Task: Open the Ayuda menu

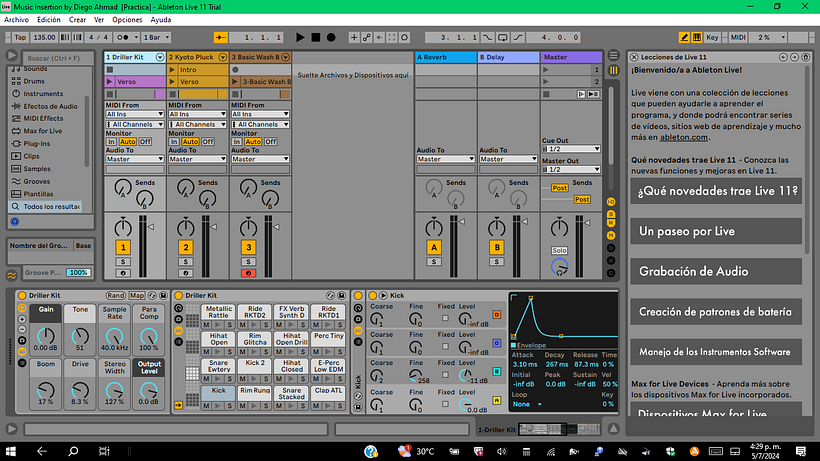Action: click(x=161, y=19)
